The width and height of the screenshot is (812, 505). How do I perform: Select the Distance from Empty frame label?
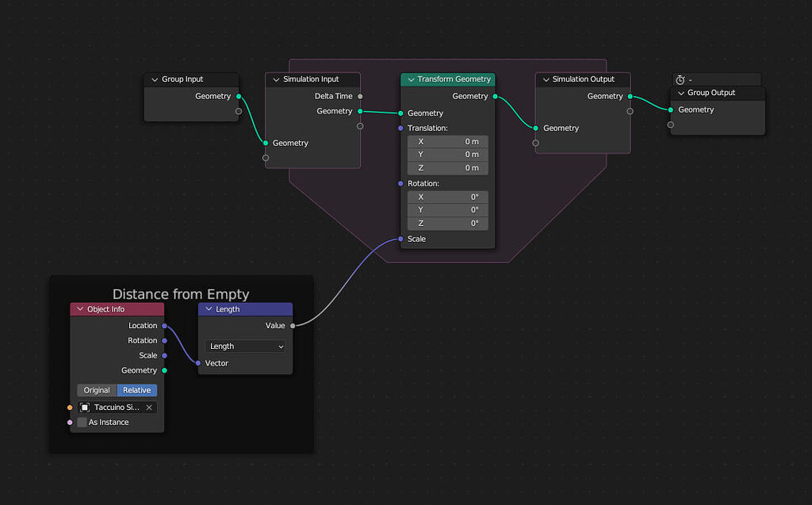coord(181,294)
